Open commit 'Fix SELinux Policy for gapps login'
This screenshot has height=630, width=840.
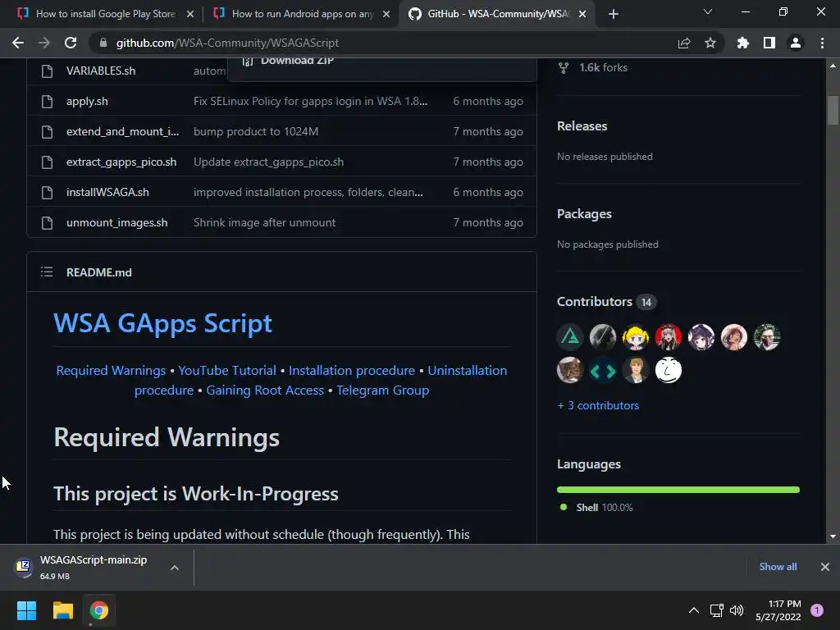click(310, 101)
